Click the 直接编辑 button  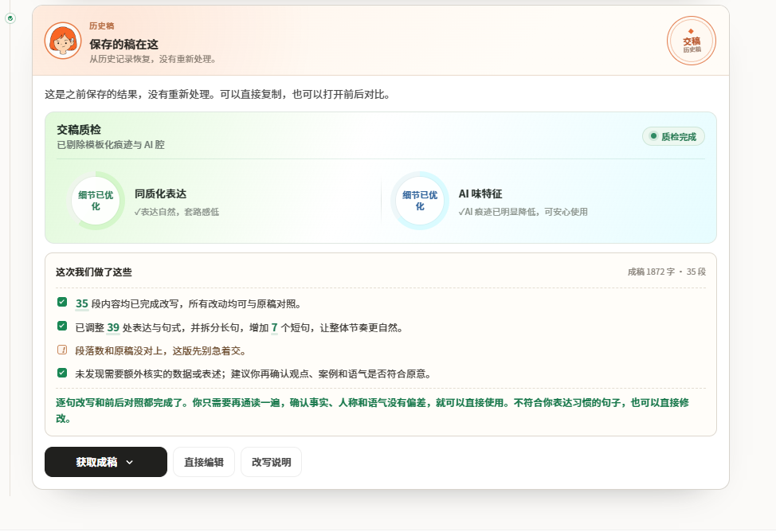click(204, 462)
